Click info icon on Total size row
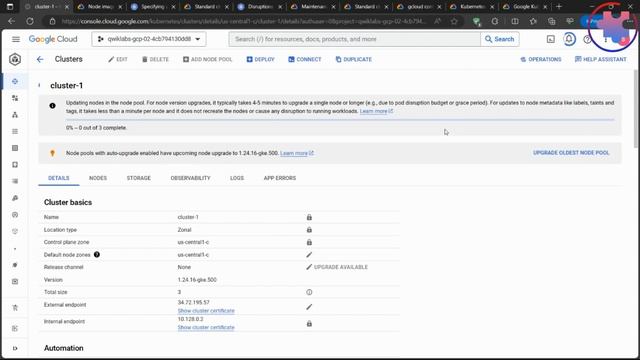The height and width of the screenshot is (360, 640). (x=309, y=292)
